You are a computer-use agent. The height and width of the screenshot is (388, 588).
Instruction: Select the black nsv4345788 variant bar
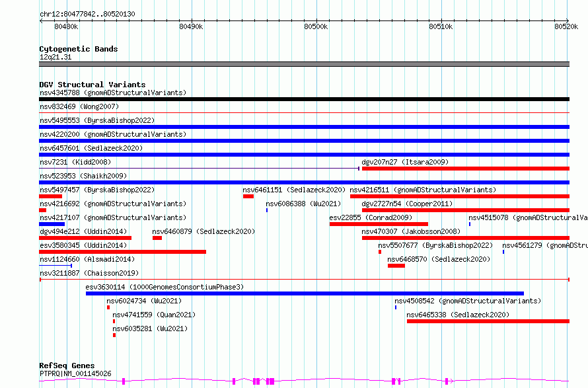pyautogui.click(x=304, y=99)
